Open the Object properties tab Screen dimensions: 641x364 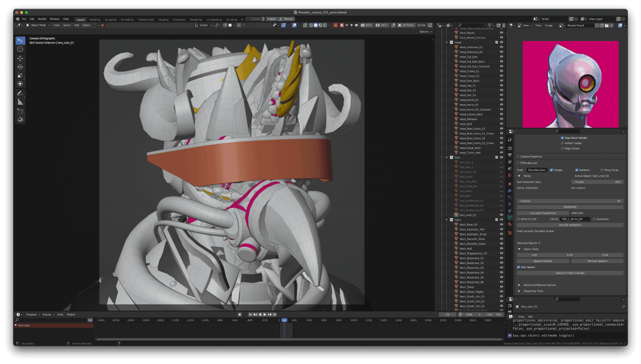click(510, 184)
